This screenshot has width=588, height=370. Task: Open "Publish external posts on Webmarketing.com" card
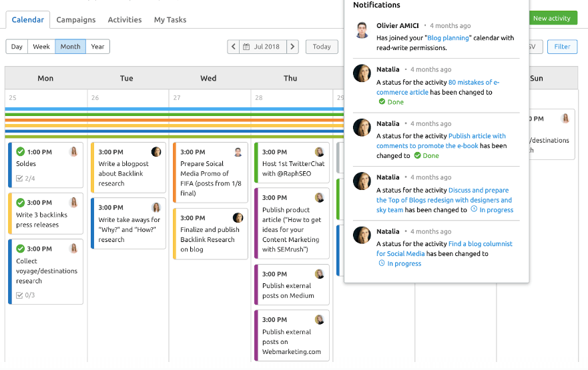[292, 335]
